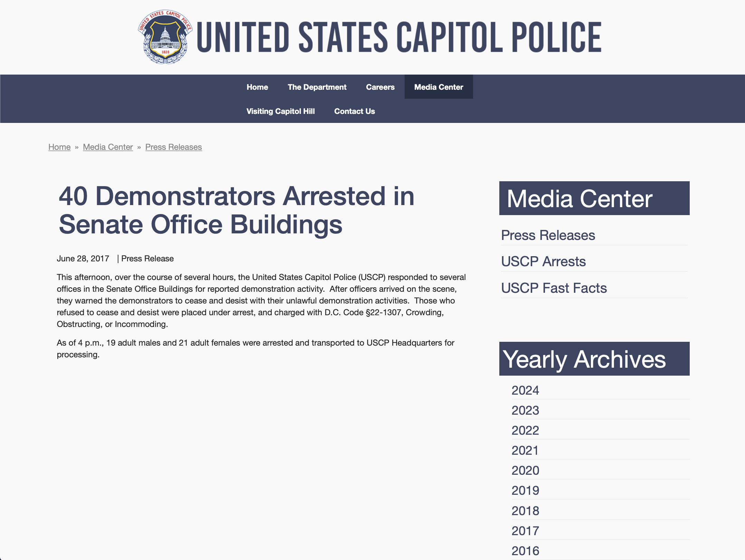Open the Home navigation menu item
The width and height of the screenshot is (745, 560).
[x=257, y=87]
